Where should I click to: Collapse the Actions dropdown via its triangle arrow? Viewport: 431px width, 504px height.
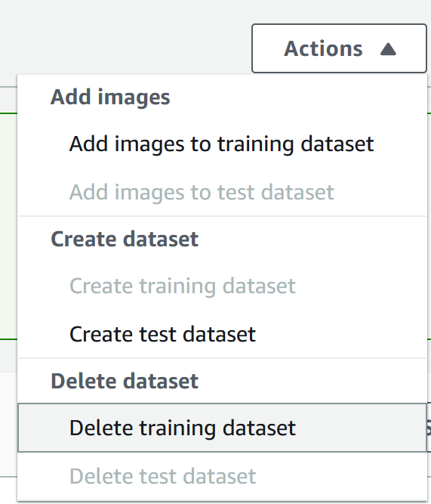point(388,49)
